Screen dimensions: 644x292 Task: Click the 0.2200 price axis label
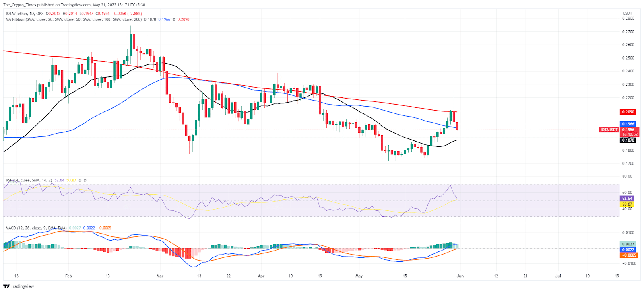(x=628, y=98)
